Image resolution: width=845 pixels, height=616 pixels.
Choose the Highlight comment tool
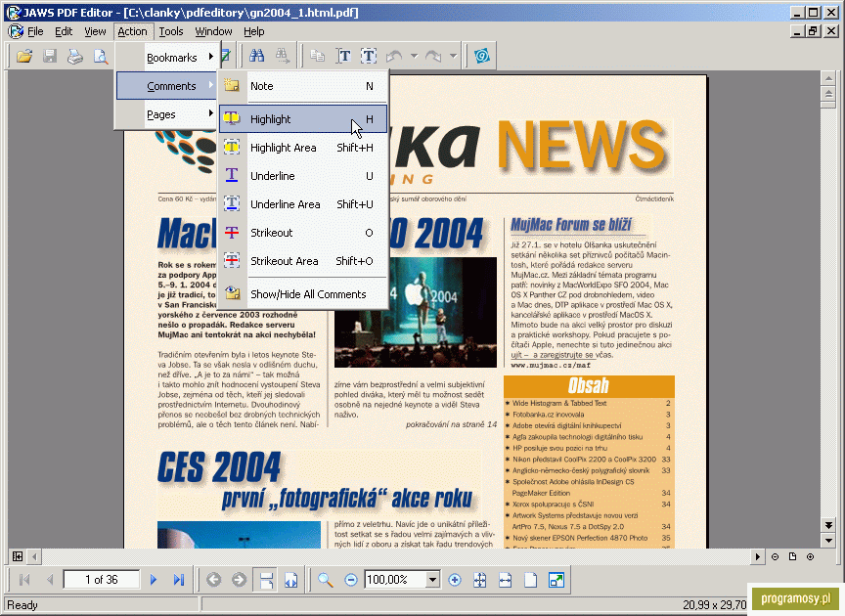point(303,118)
